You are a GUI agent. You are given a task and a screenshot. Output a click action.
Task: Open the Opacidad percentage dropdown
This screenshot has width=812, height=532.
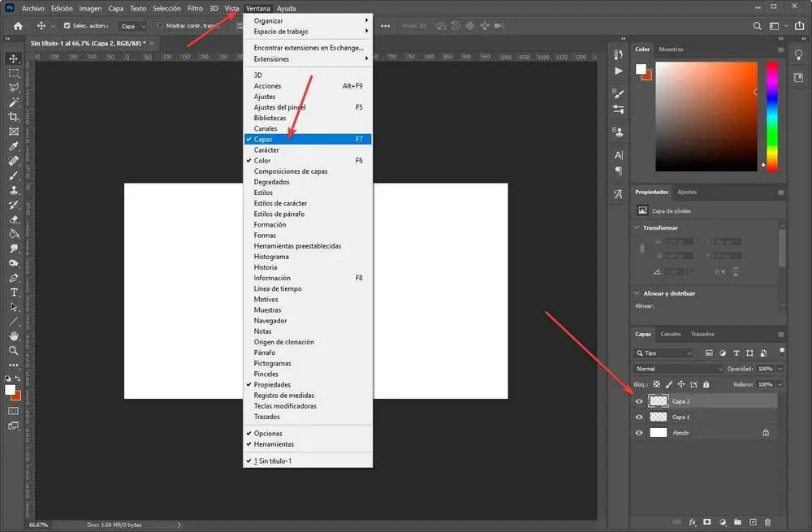(780, 369)
